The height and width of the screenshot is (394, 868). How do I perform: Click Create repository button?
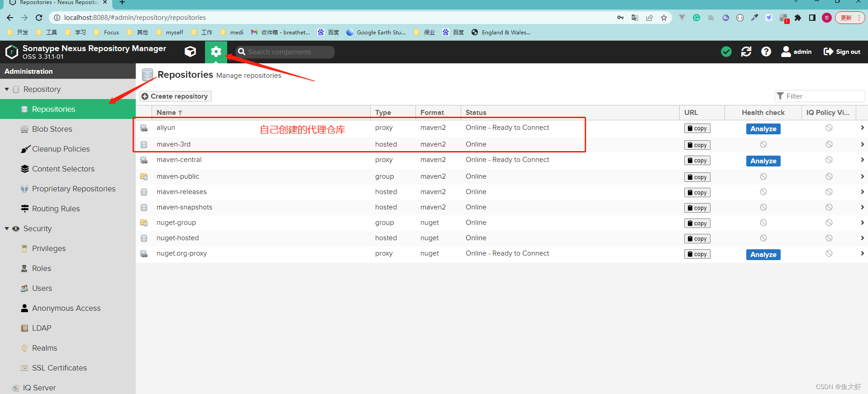(x=175, y=96)
